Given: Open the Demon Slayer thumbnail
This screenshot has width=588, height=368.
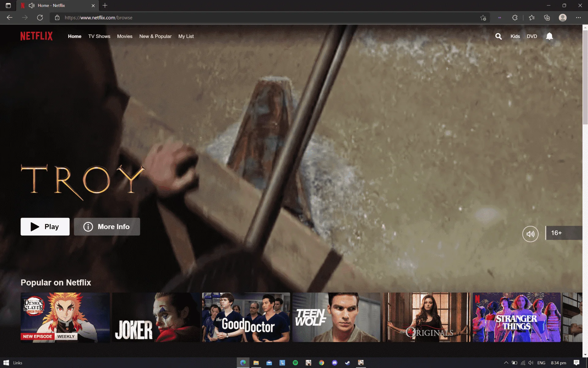Looking at the screenshot, I should pyautogui.click(x=65, y=317).
